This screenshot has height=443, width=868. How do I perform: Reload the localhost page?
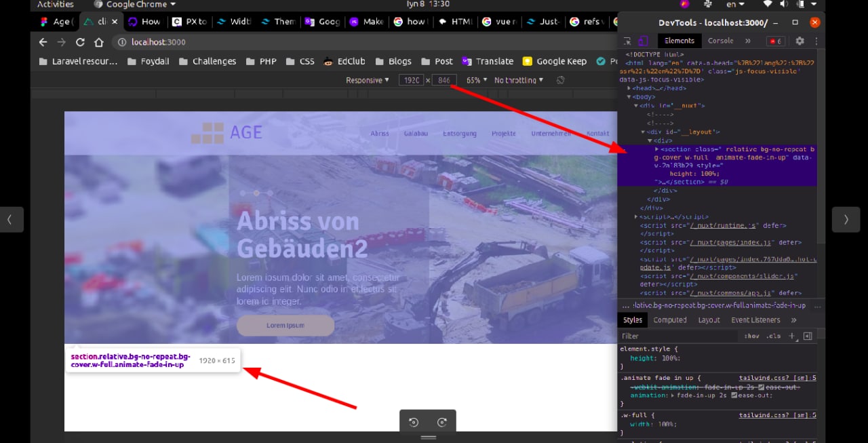80,42
